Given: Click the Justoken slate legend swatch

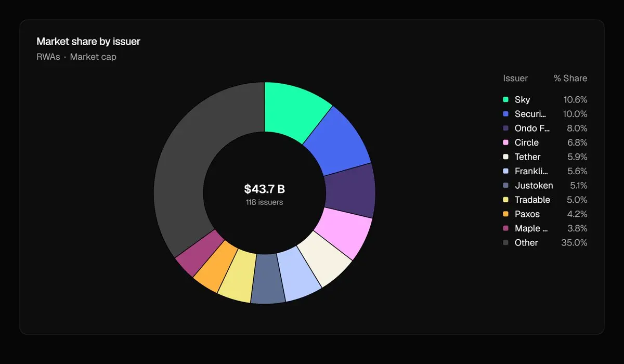Looking at the screenshot, I should [x=505, y=186].
